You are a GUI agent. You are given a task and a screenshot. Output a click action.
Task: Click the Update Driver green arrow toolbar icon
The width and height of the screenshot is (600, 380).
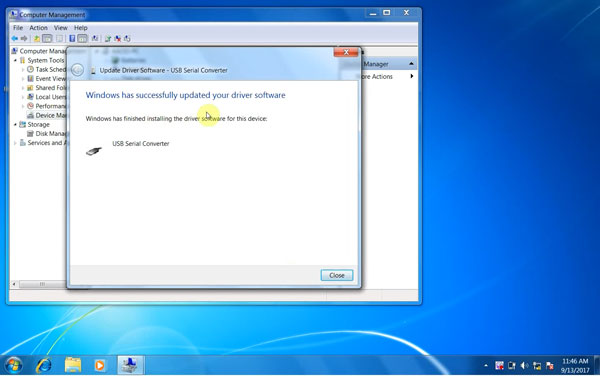point(108,38)
